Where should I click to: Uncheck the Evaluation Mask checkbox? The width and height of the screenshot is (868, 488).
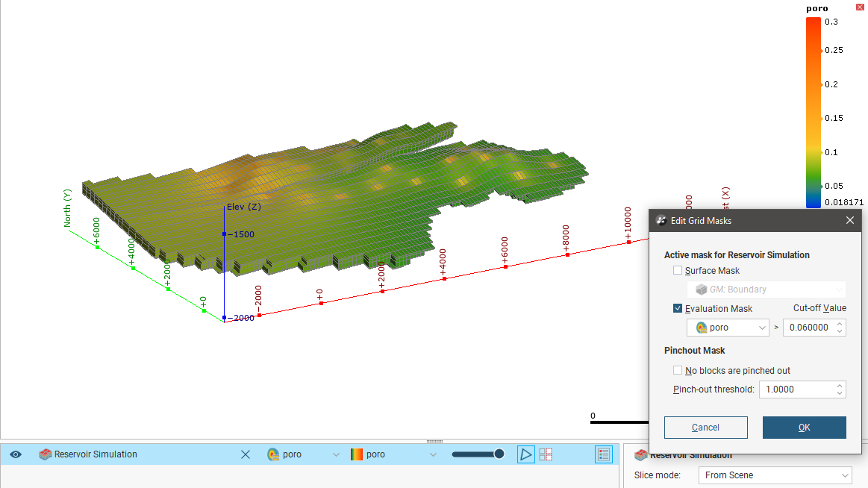(678, 309)
